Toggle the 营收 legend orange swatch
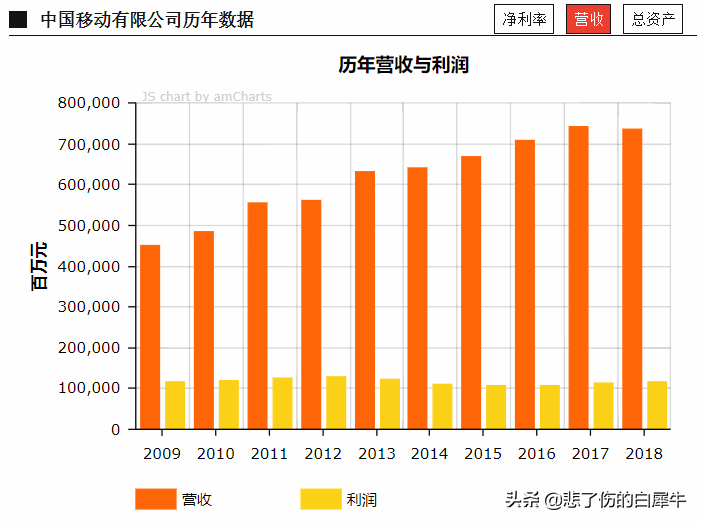Image resolution: width=701 pixels, height=523 pixels. [156, 499]
